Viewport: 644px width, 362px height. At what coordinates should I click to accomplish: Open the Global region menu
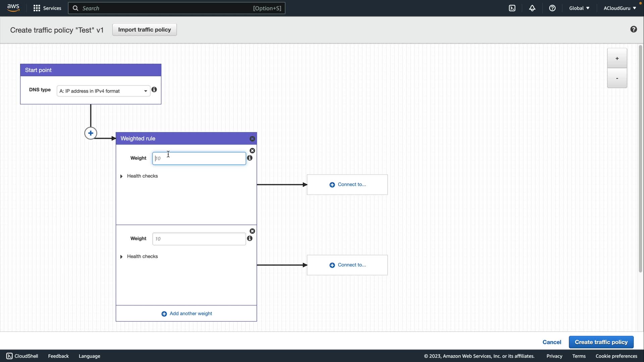coord(579,8)
